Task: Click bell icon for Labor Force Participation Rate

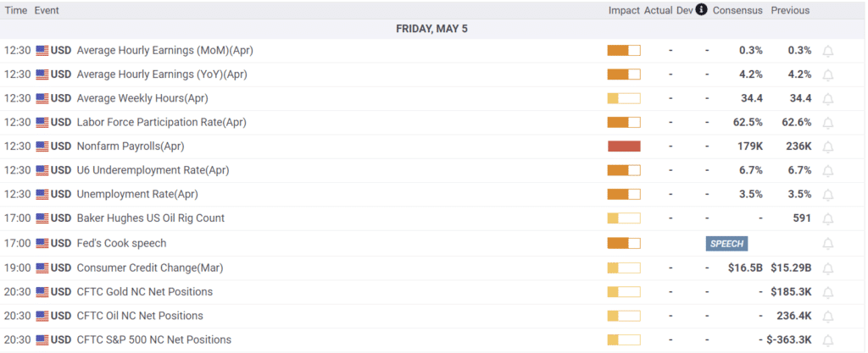Action: [x=828, y=123]
